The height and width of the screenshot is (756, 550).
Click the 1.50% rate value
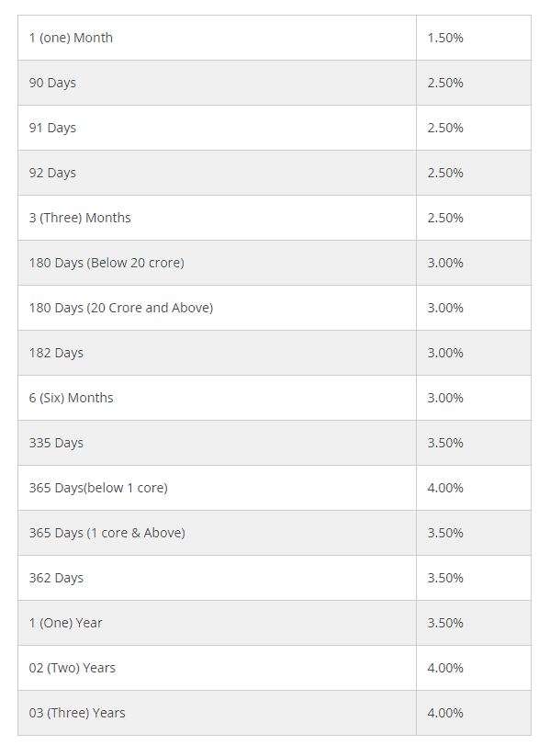[x=445, y=38]
